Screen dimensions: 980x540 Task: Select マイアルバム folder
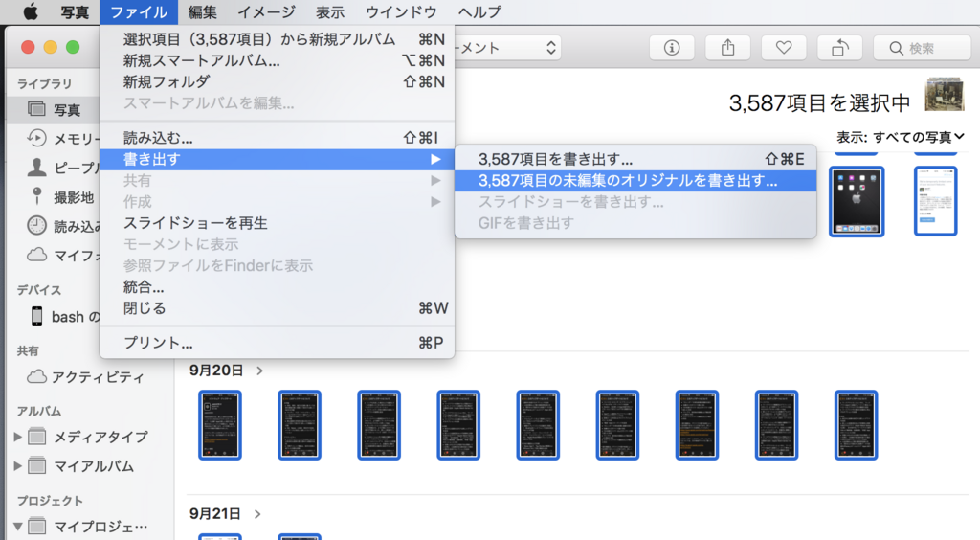point(81,465)
